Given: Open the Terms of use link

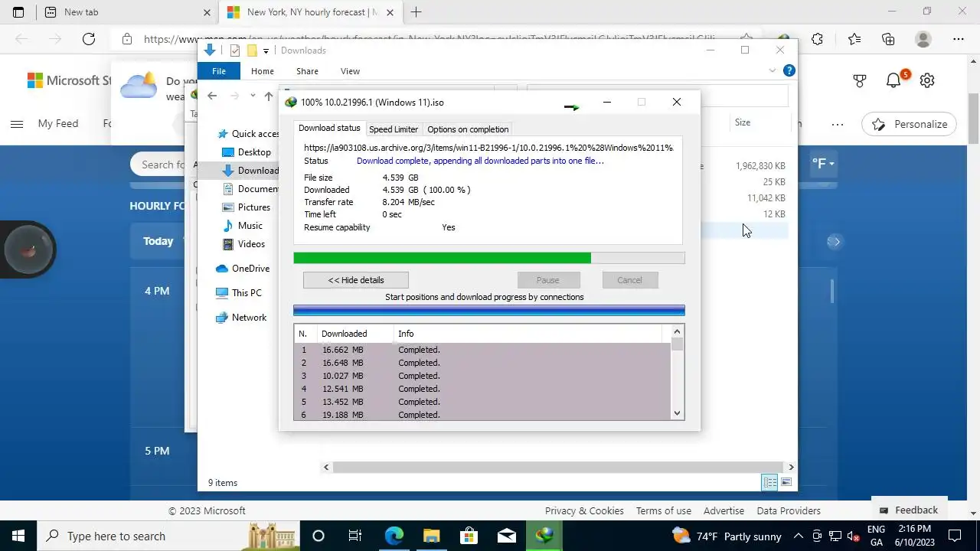Looking at the screenshot, I should point(664,510).
